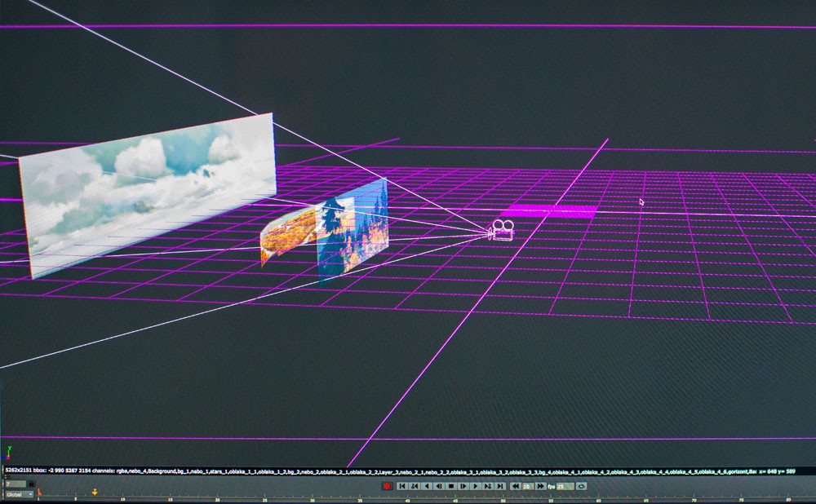Jump to the last frame

[499, 486]
